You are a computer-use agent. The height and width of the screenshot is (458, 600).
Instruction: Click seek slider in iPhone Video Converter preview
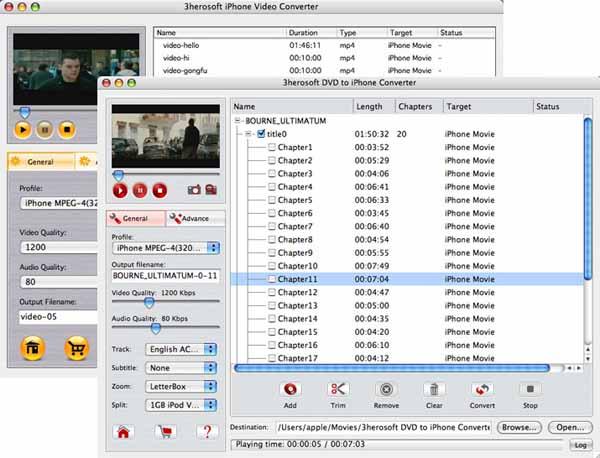(x=24, y=112)
